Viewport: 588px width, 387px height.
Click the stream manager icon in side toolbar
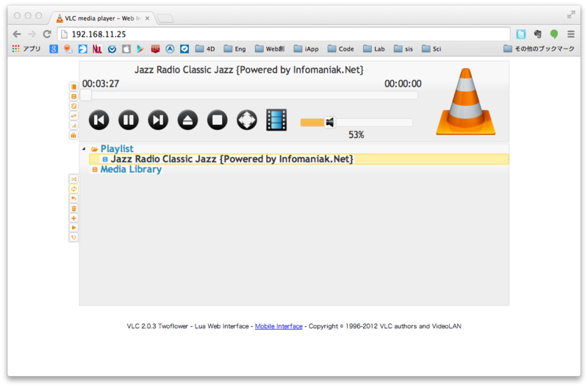(x=73, y=97)
